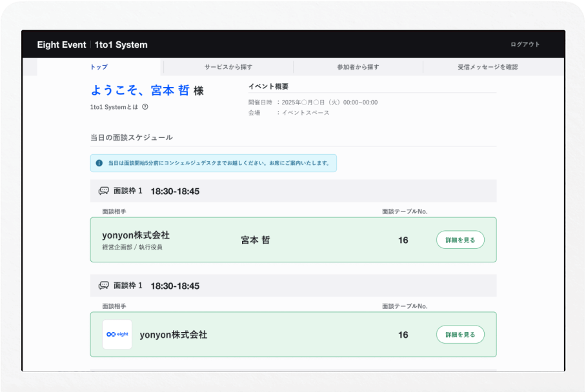Click the 1to1 Systemとは text

click(114, 107)
